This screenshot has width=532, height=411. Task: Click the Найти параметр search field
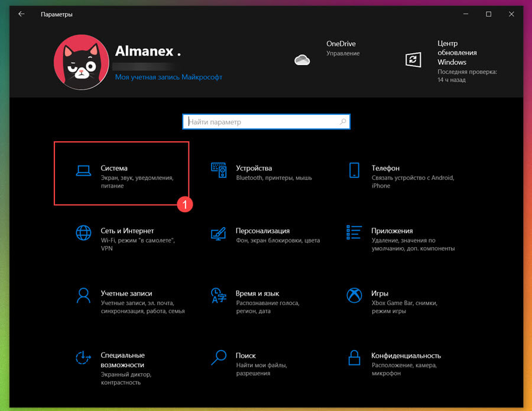tap(266, 121)
